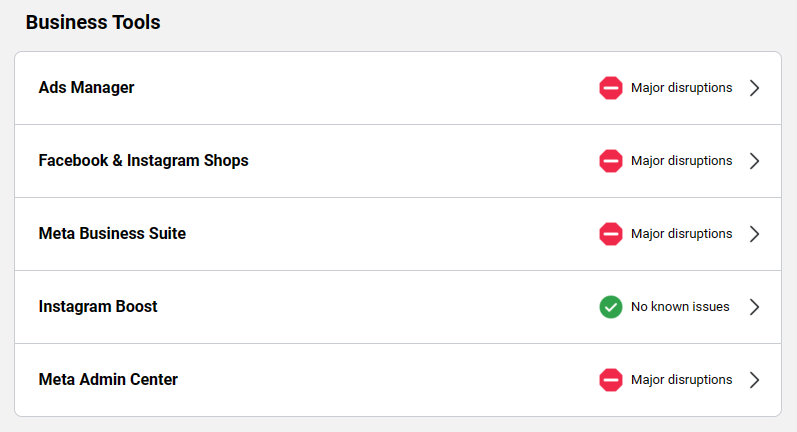Select the Meta Admin Center label
Screen dimensions: 797x432
pyautogui.click(x=108, y=380)
